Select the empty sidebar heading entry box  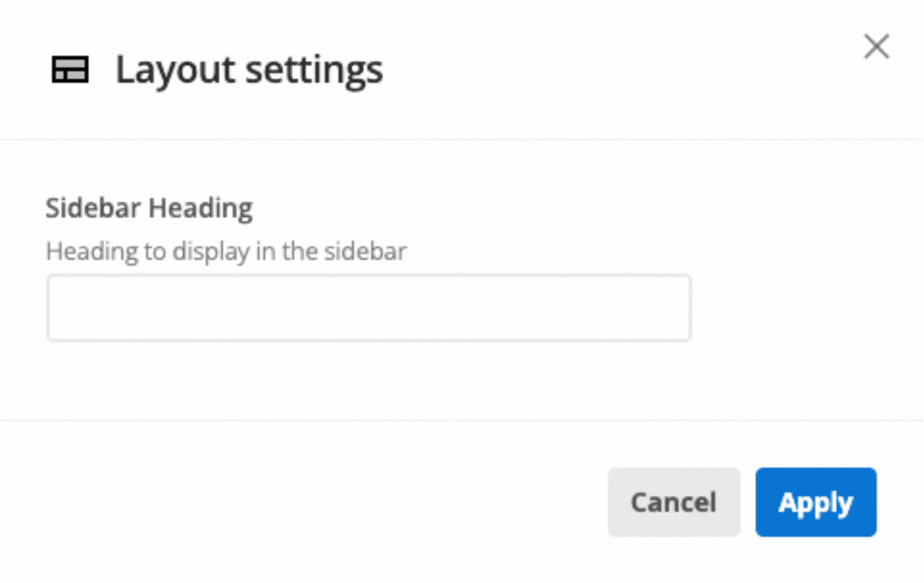pyautogui.click(x=368, y=308)
